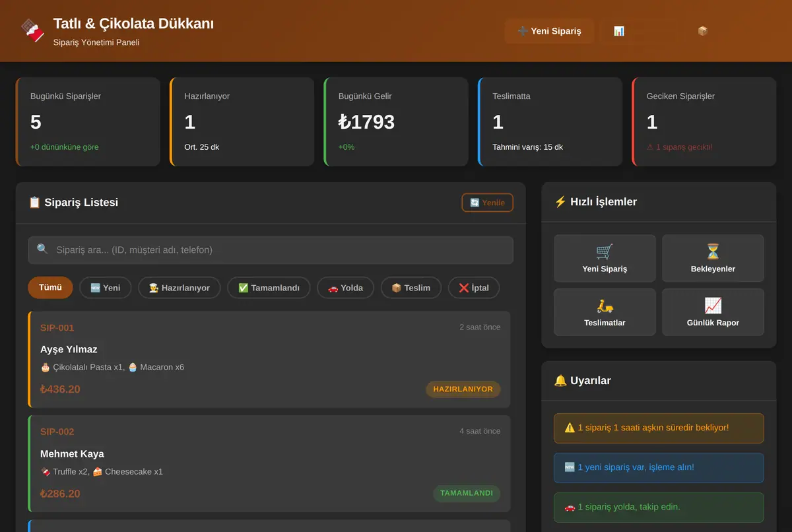Open Günlük Rapor chart quick action
792x532 pixels.
[x=713, y=312]
